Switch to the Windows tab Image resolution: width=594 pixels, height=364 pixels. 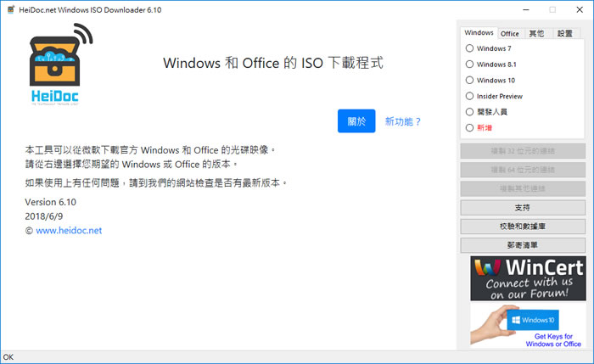click(x=479, y=32)
